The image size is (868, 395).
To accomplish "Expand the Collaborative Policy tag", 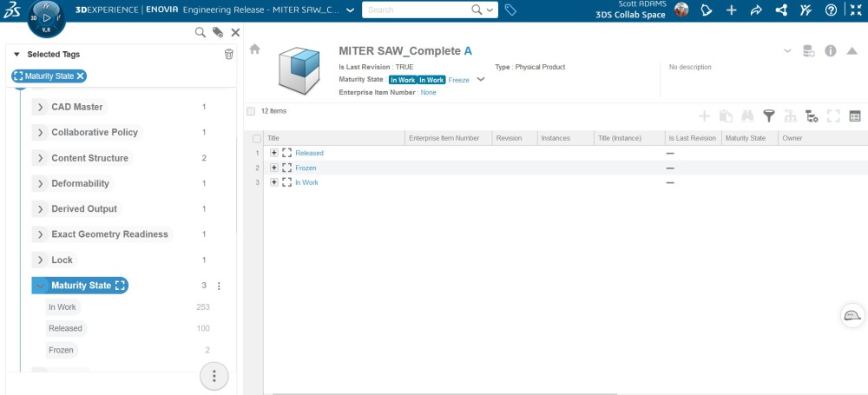I will point(40,133).
